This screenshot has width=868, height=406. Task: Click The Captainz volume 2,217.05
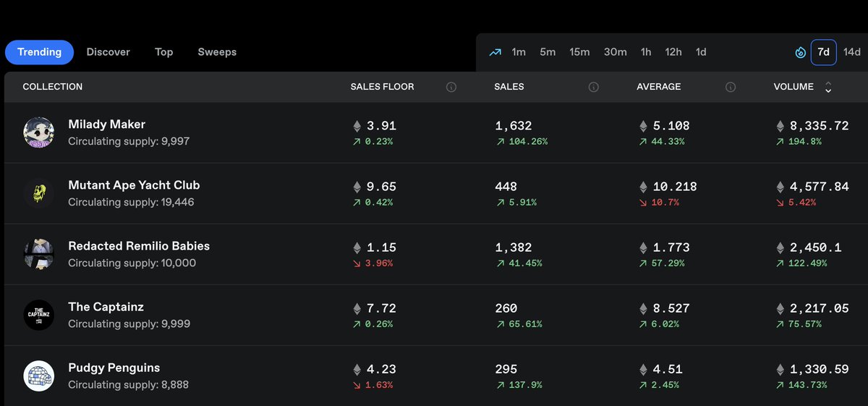point(820,308)
